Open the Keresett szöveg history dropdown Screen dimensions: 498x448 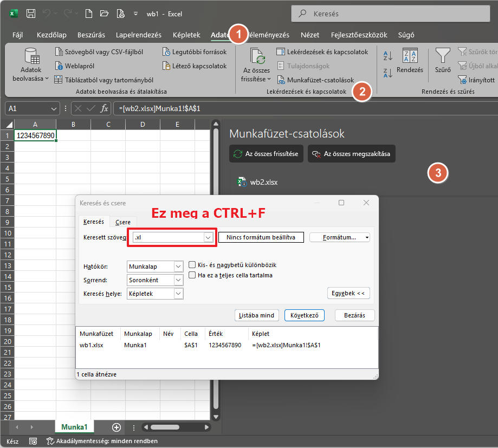[x=208, y=237]
